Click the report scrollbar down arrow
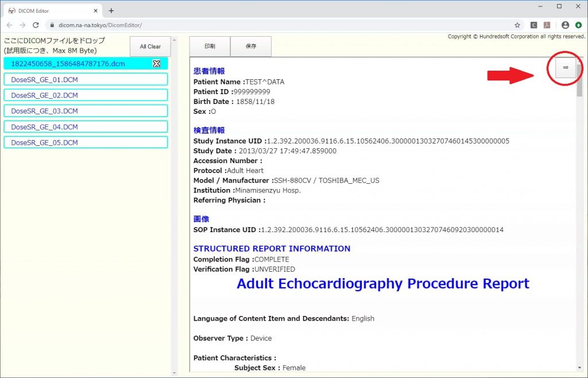588x378 pixels. pyautogui.click(x=579, y=368)
